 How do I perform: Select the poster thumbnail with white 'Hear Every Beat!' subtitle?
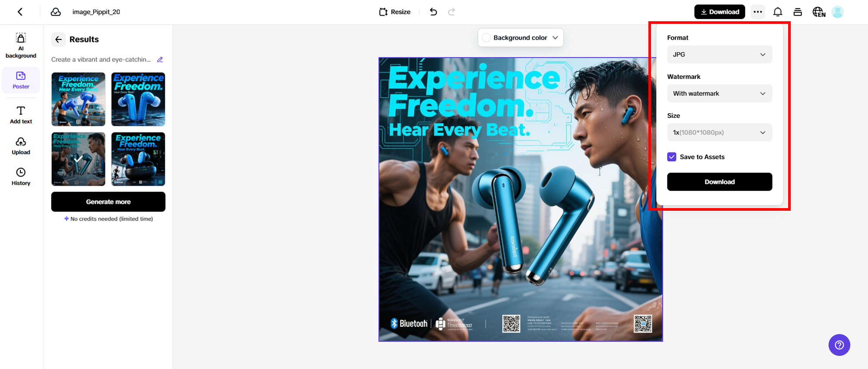click(x=138, y=99)
